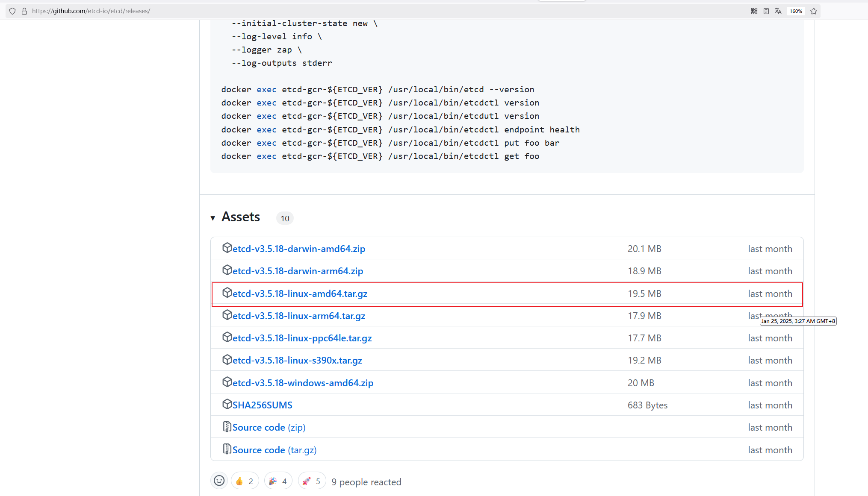The image size is (868, 496).
Task: Click package icon beside linux-amd64.tar.gz
Action: 227,293
